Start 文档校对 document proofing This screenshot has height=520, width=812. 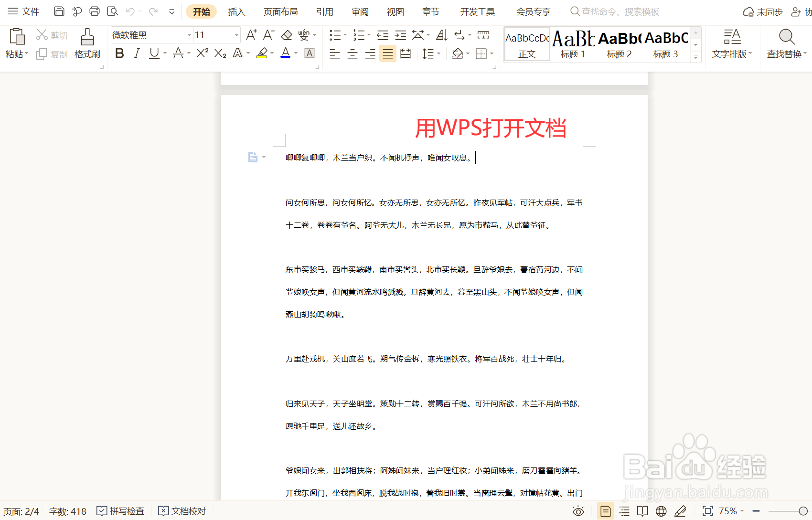point(182,510)
